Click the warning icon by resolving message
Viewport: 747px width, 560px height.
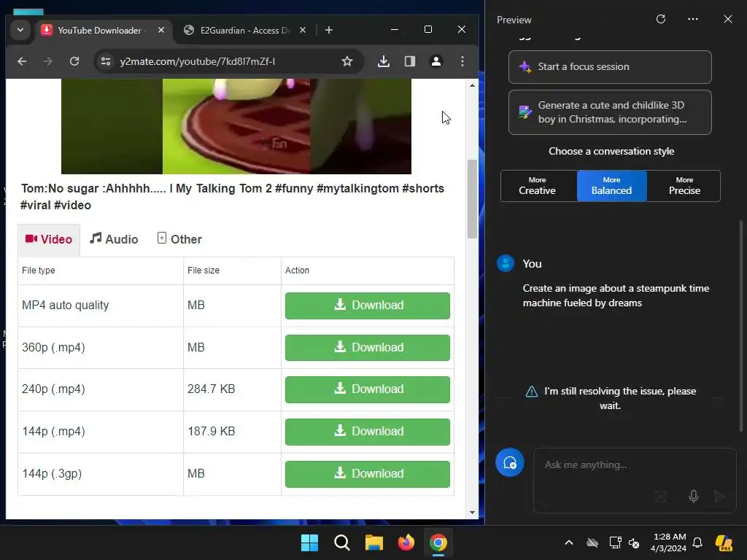click(x=532, y=392)
